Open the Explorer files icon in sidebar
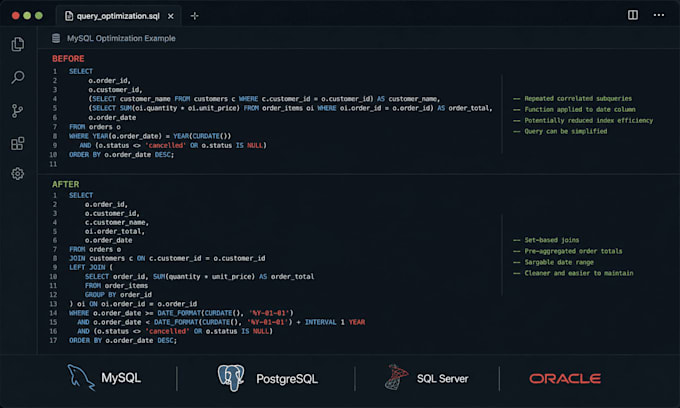Viewport: 680px width, 408px height. [x=18, y=44]
